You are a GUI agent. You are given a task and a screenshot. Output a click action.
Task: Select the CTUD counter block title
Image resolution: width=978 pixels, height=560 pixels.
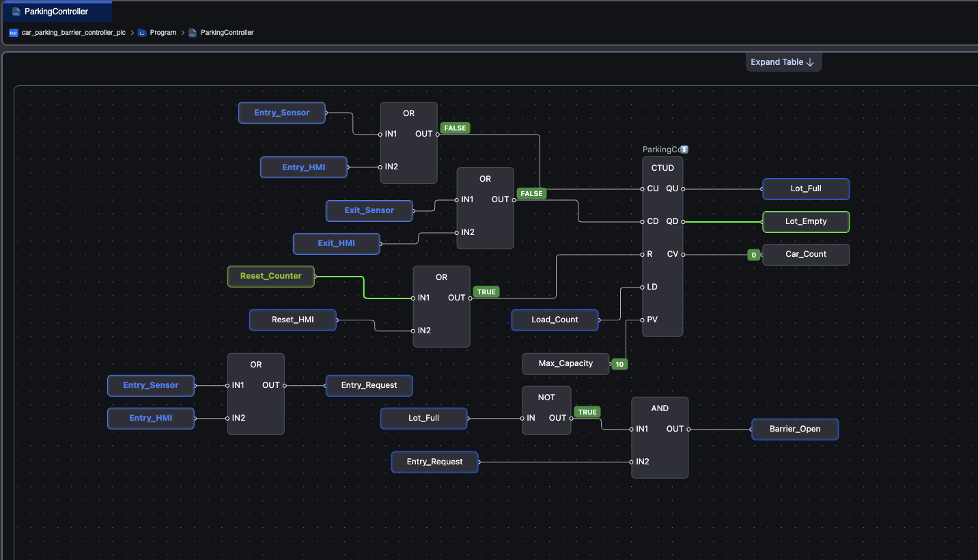pyautogui.click(x=662, y=168)
